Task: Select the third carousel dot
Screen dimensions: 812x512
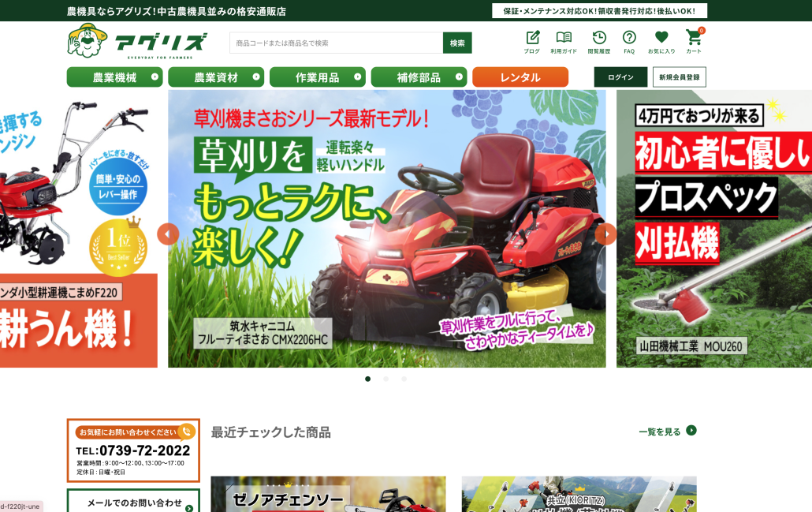Action: (x=404, y=379)
